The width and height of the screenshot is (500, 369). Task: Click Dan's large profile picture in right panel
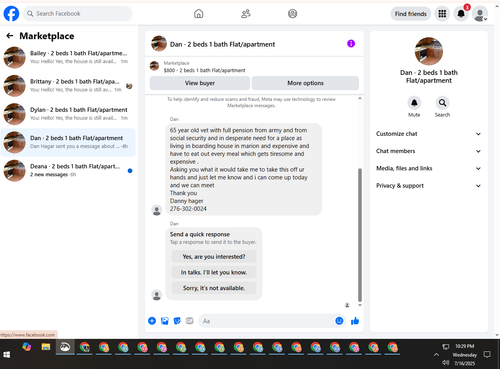(429, 51)
